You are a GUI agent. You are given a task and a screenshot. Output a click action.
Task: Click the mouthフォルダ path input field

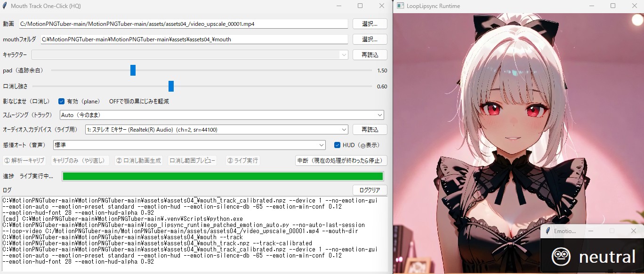coord(193,39)
